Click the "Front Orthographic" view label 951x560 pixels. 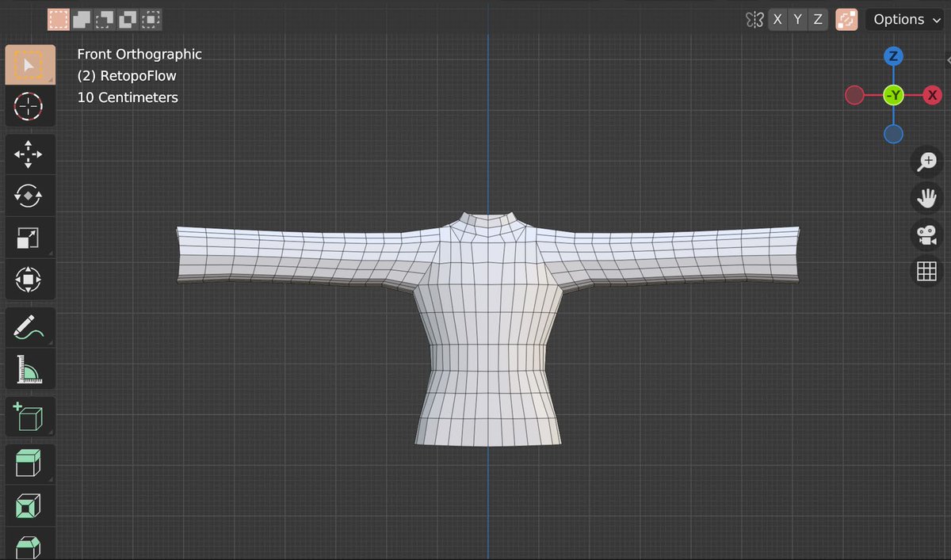pyautogui.click(x=139, y=54)
